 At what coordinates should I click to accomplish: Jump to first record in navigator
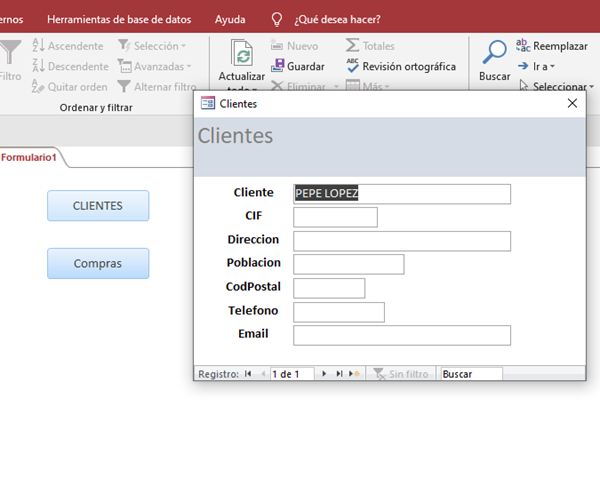click(248, 374)
